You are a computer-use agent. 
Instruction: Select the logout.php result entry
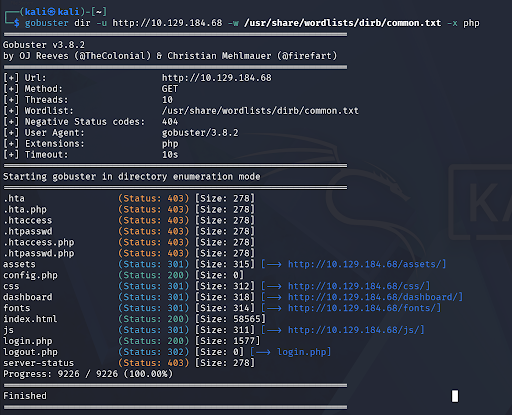click(x=30, y=352)
